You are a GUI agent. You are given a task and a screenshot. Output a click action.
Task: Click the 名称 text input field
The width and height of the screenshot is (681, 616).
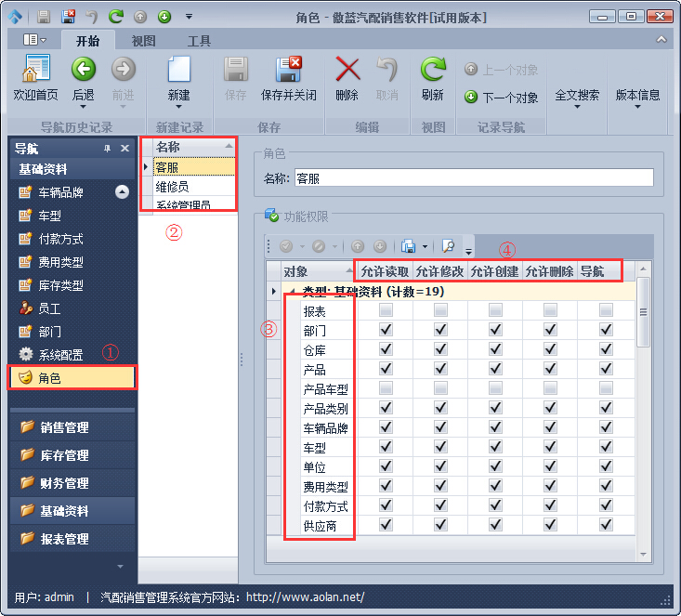pos(472,177)
